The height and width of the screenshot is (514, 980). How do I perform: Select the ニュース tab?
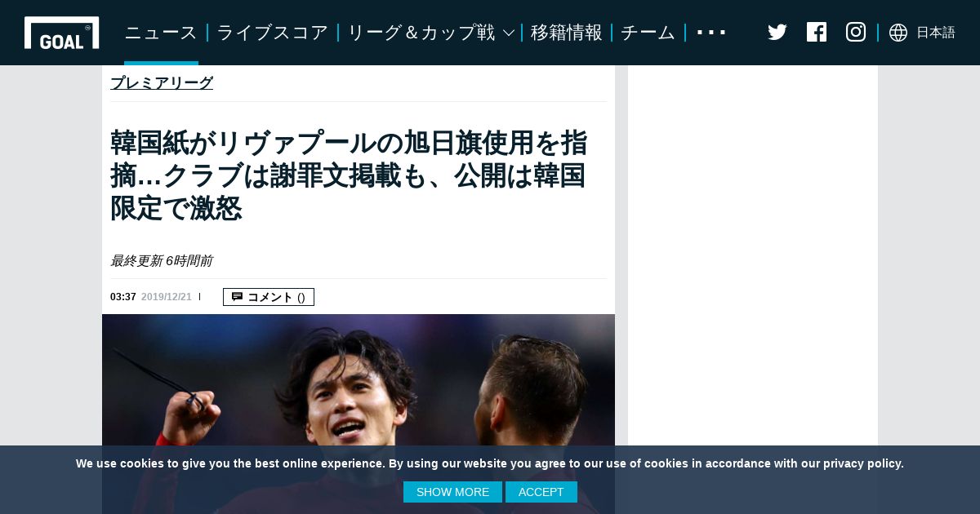coord(161,33)
